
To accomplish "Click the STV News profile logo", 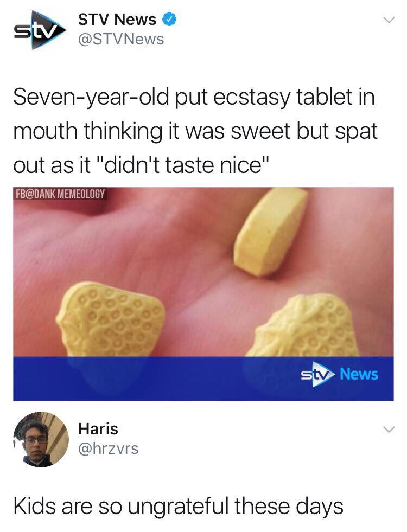I will [40, 30].
